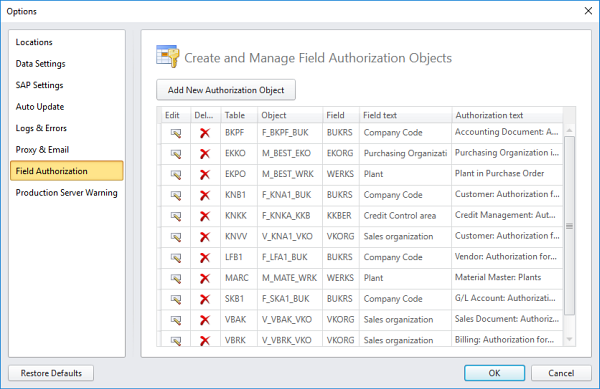Sort by the Table column header
The height and width of the screenshot is (389, 600).
pyautogui.click(x=239, y=115)
